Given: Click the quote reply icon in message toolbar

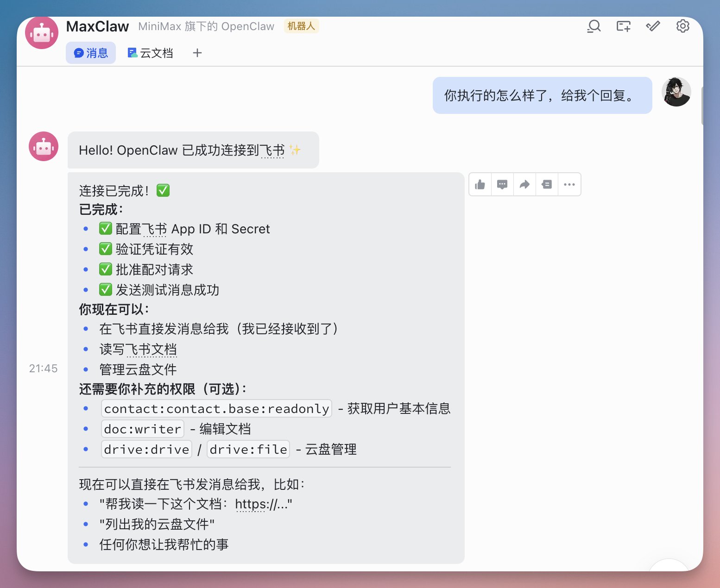Looking at the screenshot, I should click(547, 185).
